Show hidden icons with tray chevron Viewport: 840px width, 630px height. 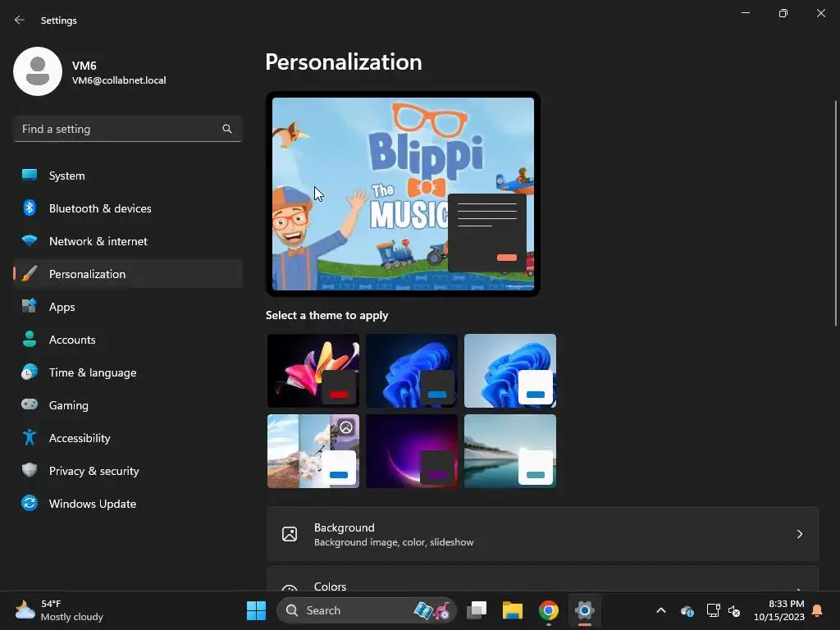coord(661,610)
